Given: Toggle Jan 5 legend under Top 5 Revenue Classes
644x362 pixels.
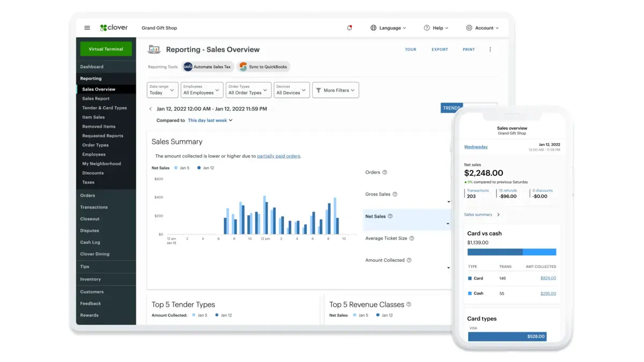Looking at the screenshot, I should pyautogui.click(x=360, y=315).
